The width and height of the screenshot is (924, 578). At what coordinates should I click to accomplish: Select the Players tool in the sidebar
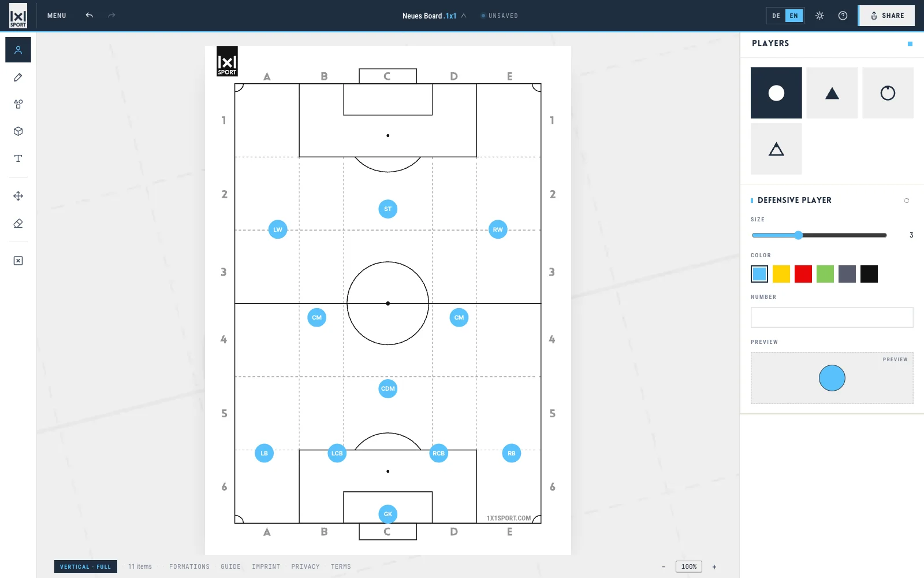click(18, 50)
